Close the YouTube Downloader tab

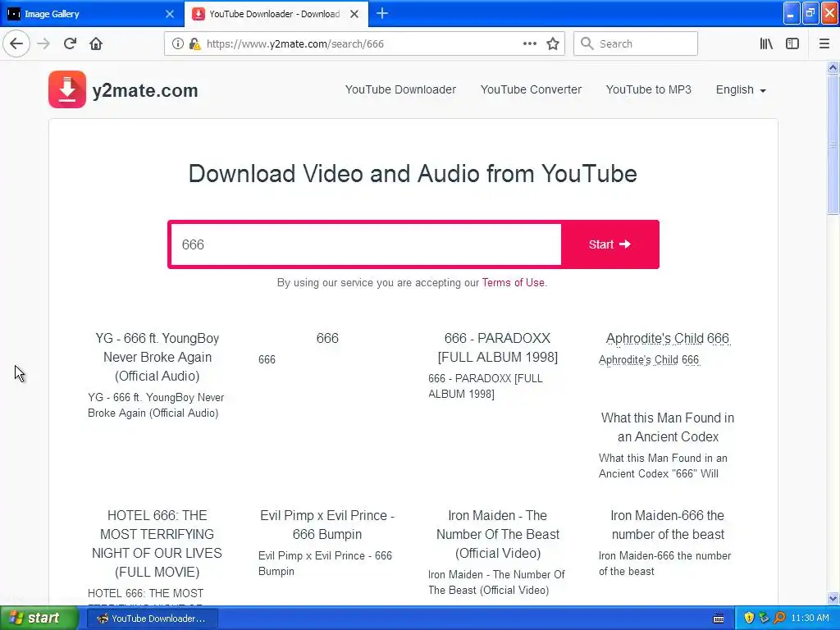point(354,14)
